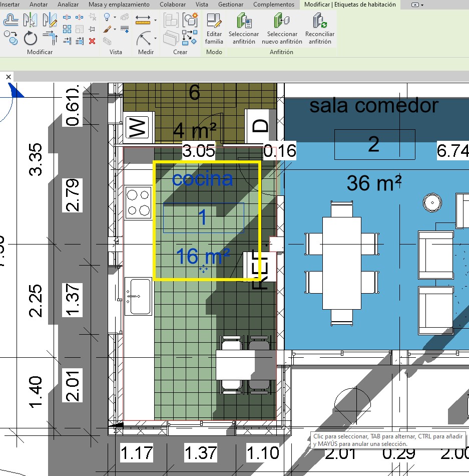Screen dimensions: 469x476
Task: Select the Offset tool in Modificar panel
Action: pyautogui.click(x=11, y=21)
